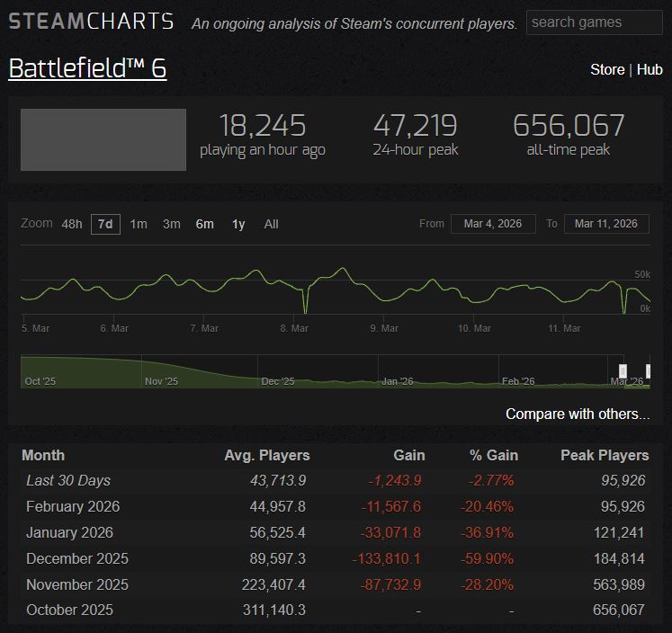Grab the left navigator range handle
The width and height of the screenshot is (672, 633).
tap(623, 370)
